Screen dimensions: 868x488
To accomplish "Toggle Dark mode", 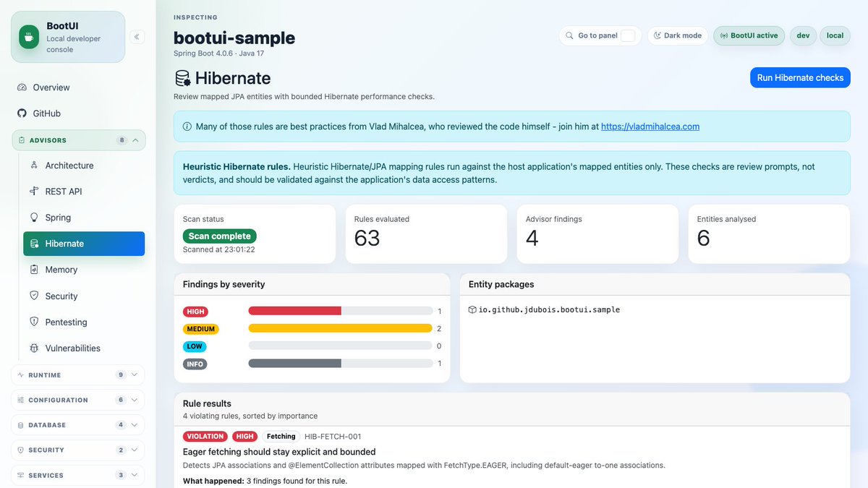I will point(678,35).
